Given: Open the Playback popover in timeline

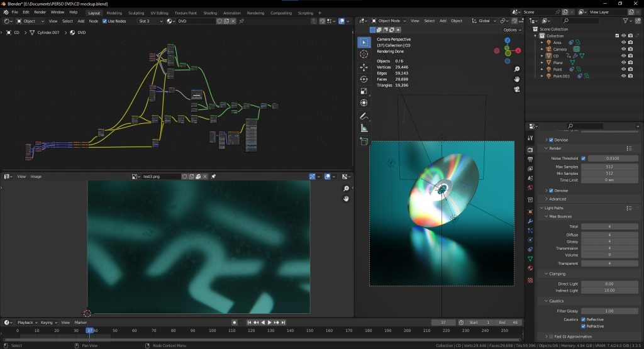Looking at the screenshot, I should pos(26,323).
